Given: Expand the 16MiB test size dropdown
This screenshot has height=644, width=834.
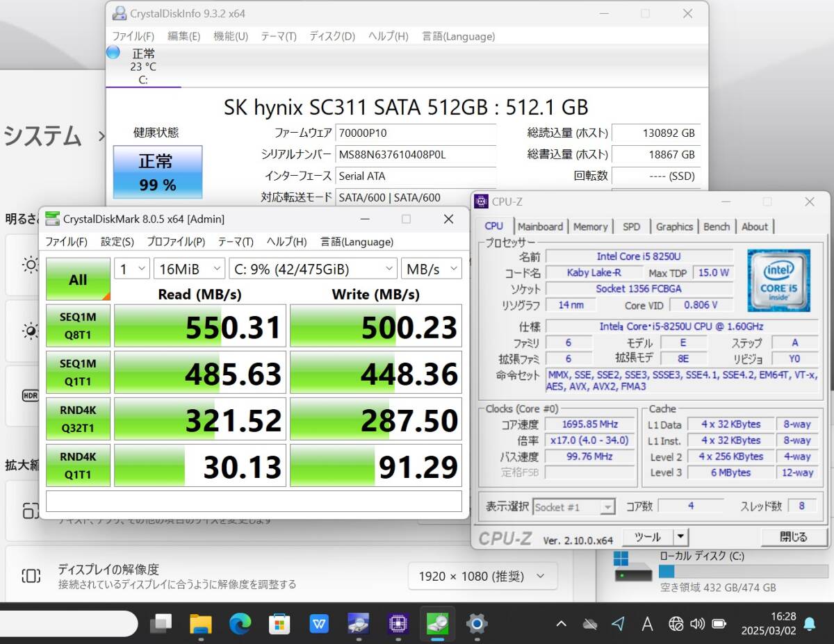Looking at the screenshot, I should tap(189, 269).
